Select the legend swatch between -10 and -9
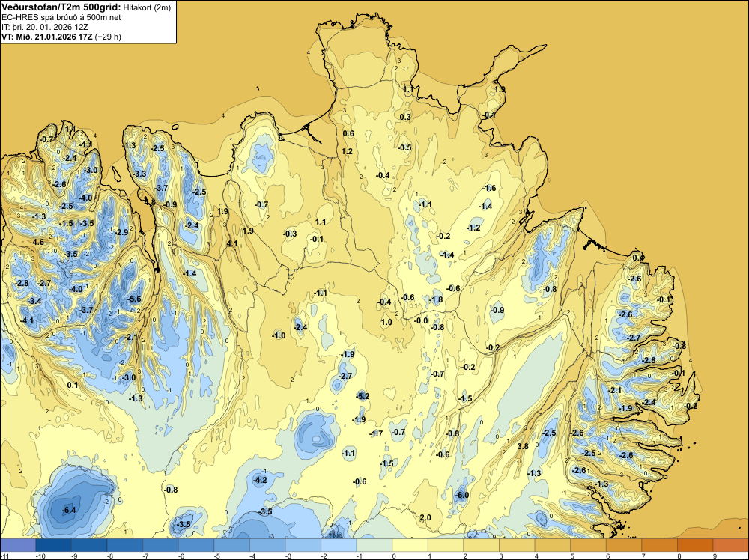 click(53, 545)
